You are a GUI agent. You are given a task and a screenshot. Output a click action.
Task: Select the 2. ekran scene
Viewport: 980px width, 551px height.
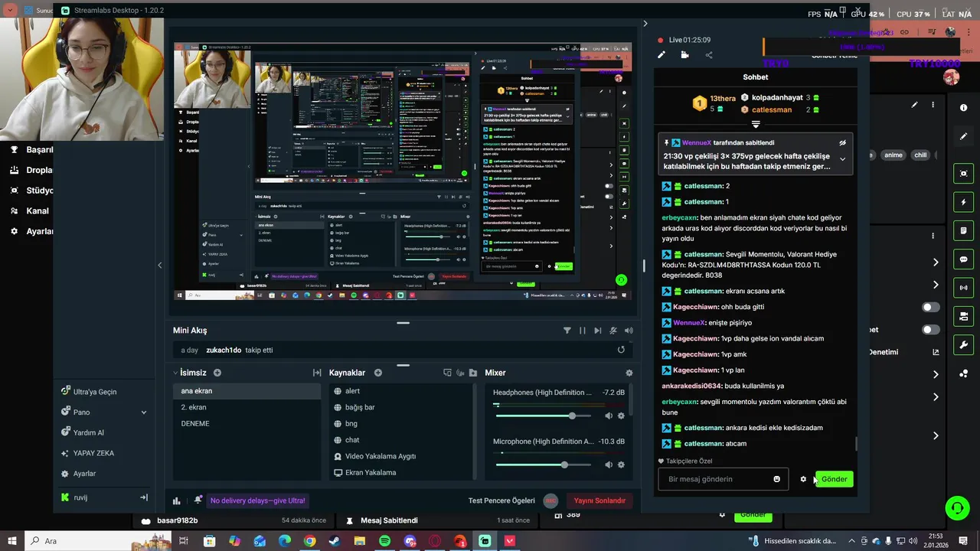[247, 407]
